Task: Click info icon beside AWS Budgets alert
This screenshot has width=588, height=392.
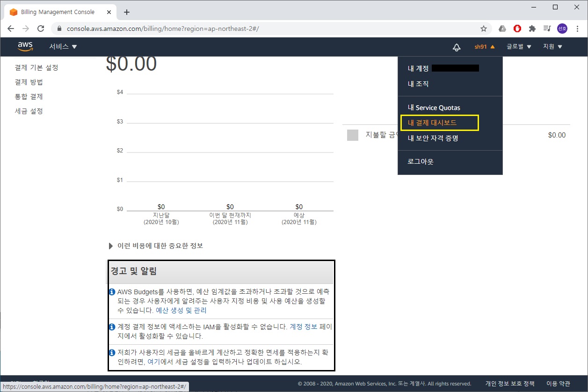Action: [112, 292]
